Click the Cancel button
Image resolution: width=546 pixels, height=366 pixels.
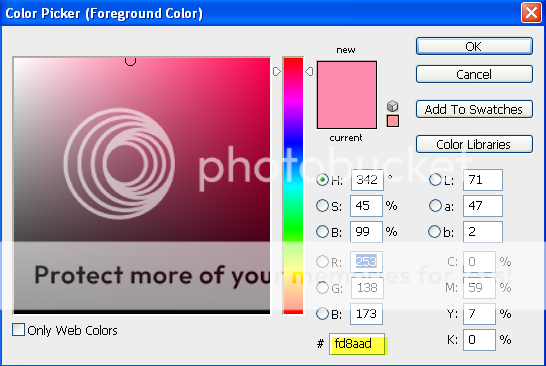coord(474,74)
